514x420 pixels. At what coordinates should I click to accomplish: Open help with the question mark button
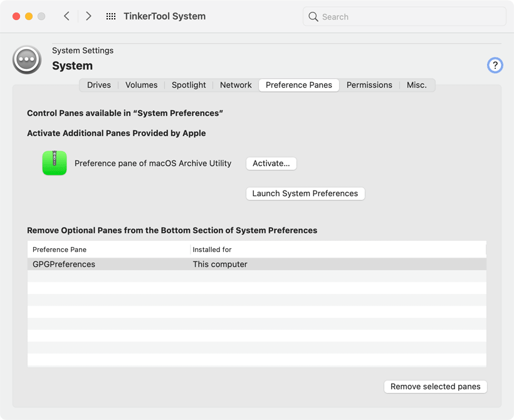[x=495, y=65]
